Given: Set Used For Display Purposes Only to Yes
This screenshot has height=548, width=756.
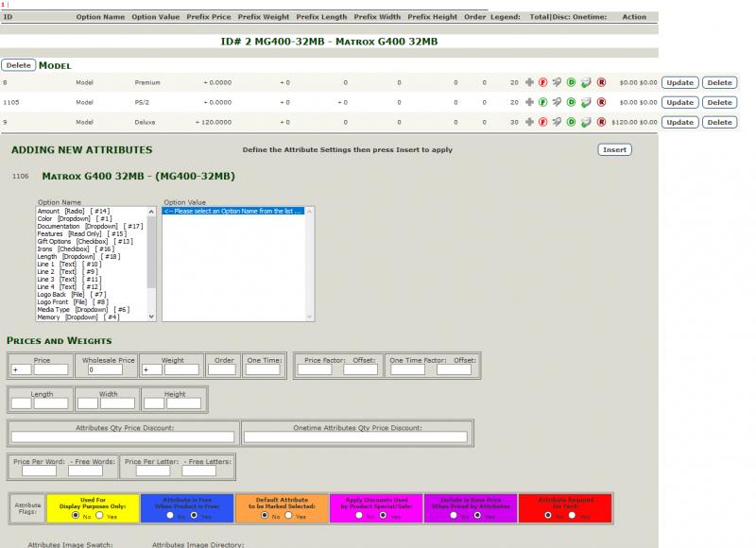Looking at the screenshot, I should click(x=99, y=515).
